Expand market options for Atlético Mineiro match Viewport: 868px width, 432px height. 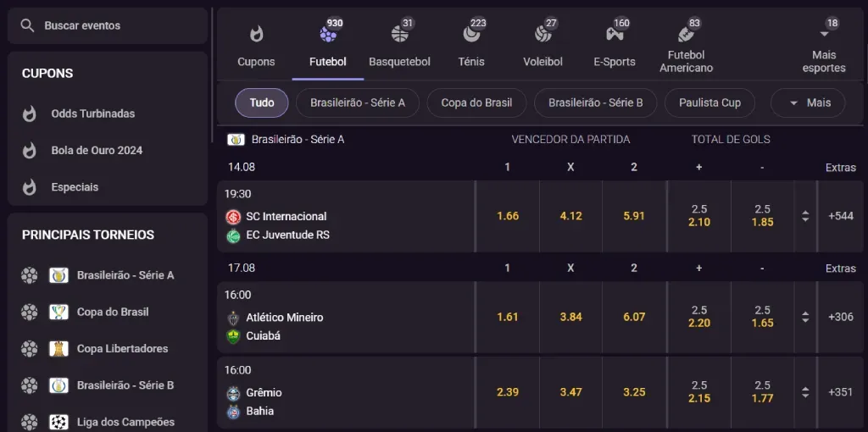tap(805, 317)
